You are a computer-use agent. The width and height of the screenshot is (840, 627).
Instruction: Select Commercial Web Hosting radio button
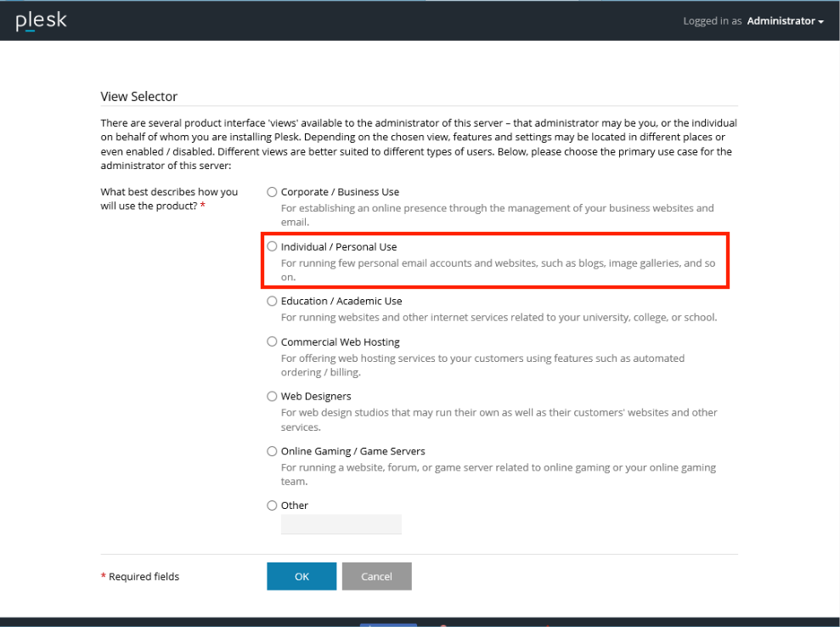(272, 342)
